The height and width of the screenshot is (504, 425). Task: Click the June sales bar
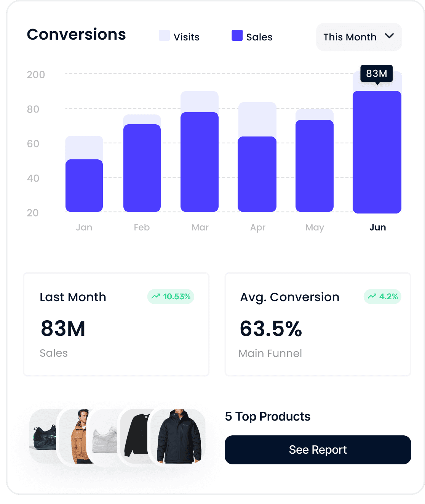pos(377,152)
